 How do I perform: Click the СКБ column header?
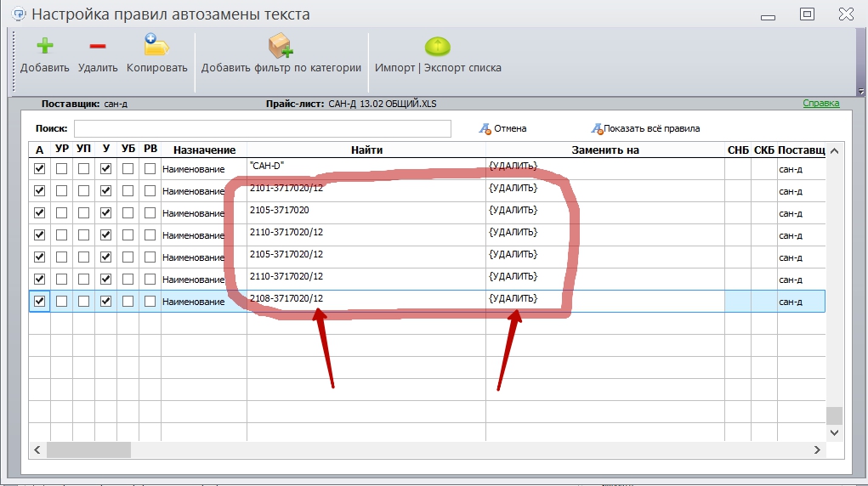click(764, 150)
